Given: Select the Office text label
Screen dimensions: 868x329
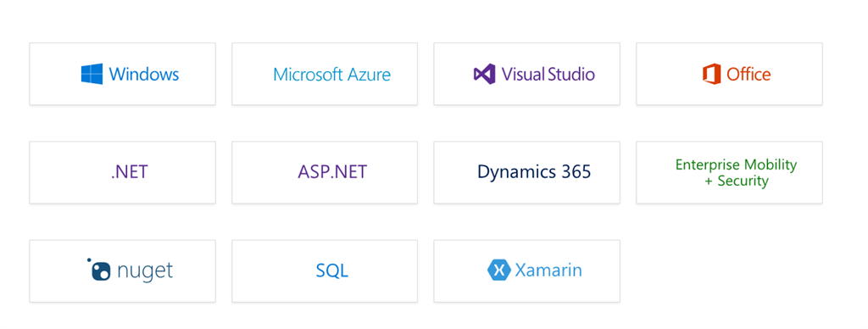Looking at the screenshot, I should (x=748, y=75).
